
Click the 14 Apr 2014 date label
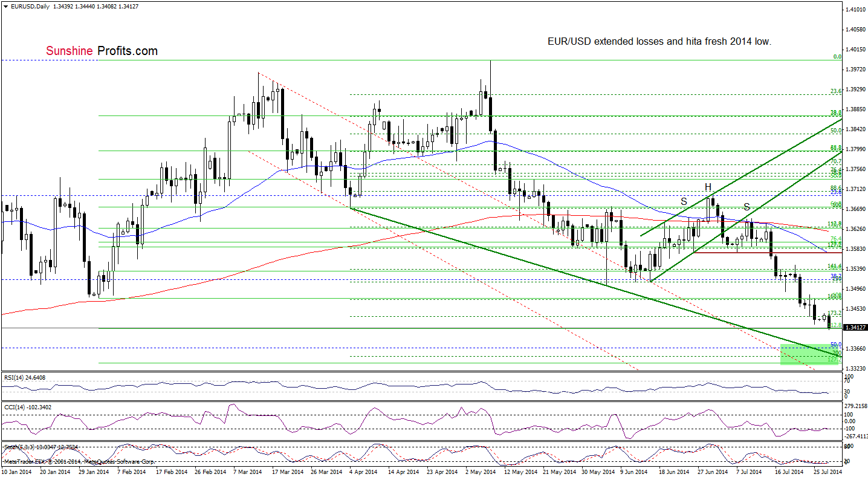(402, 472)
